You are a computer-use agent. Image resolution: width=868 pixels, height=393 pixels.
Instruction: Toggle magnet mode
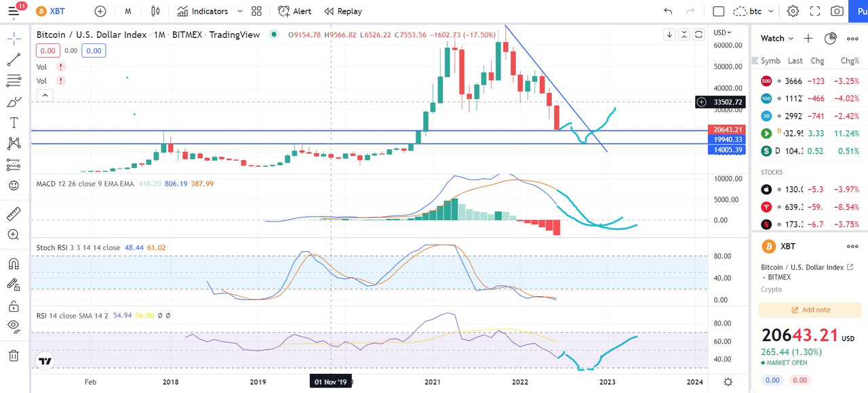[14, 264]
